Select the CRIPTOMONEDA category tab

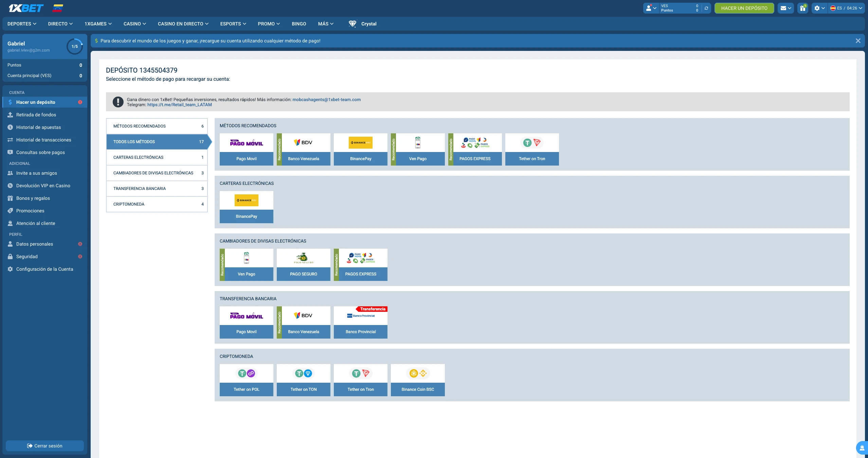(157, 204)
